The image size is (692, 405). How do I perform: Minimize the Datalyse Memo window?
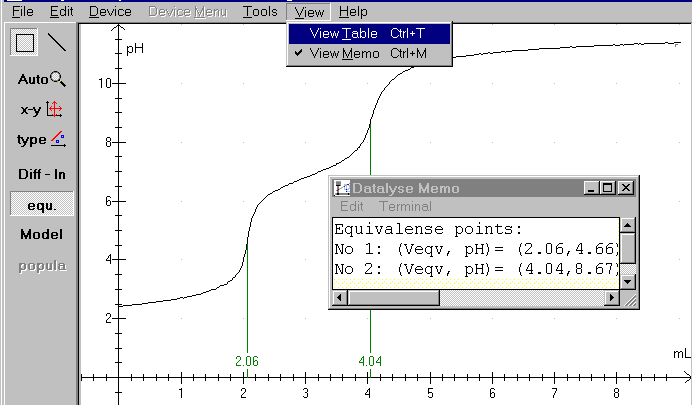click(591, 188)
